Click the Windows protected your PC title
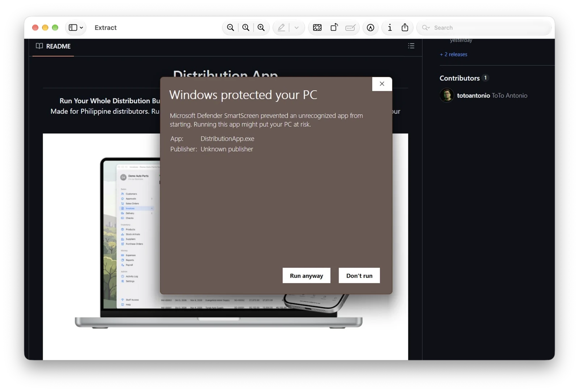The height and width of the screenshot is (392, 579). 243,95
